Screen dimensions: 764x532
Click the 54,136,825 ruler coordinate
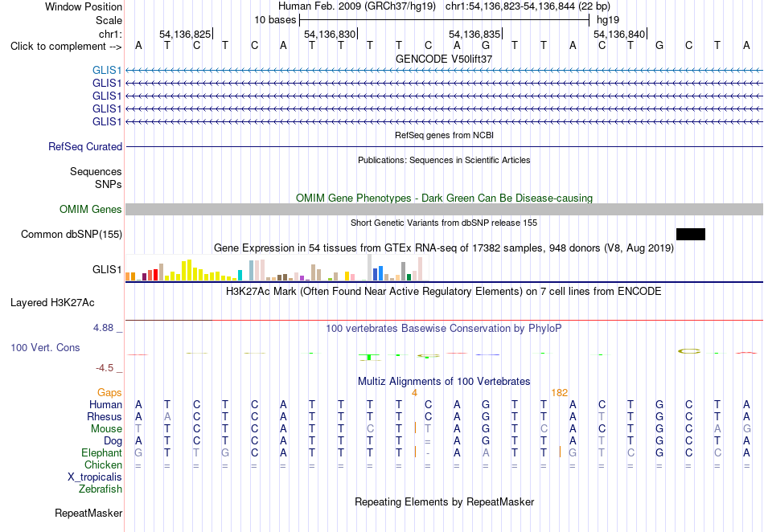tap(185, 34)
